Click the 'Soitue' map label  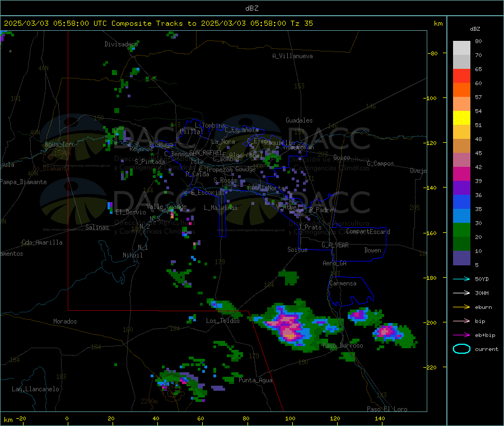pos(298,250)
